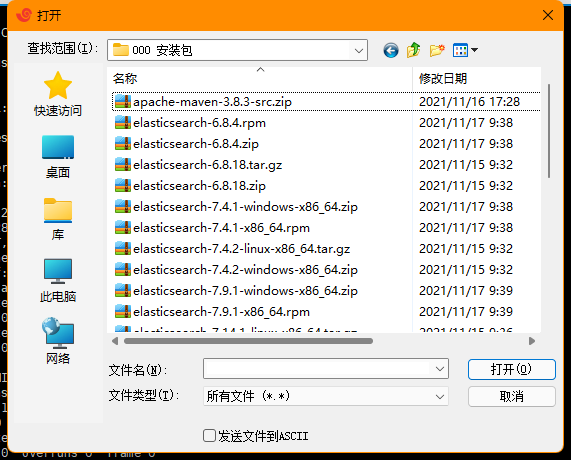
Task: Close the 打开 dialog
Action: pyautogui.click(x=548, y=15)
